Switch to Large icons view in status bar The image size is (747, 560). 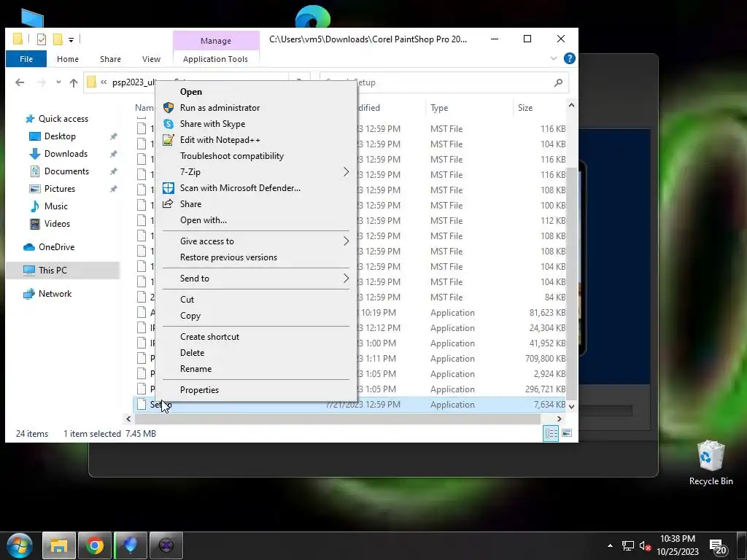567,433
